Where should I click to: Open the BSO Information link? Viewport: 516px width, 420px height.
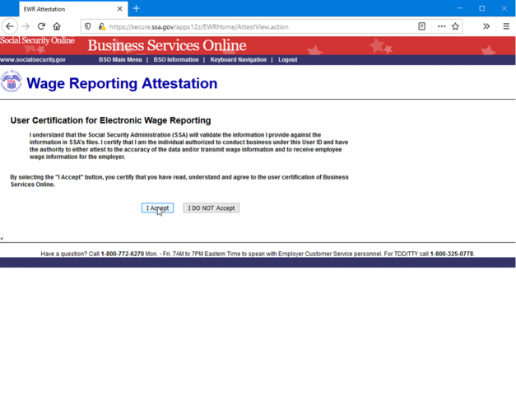[x=176, y=60]
